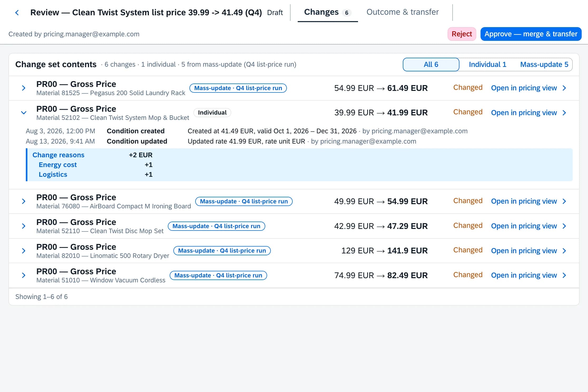Click the Draft status label
The width and height of the screenshot is (588, 392).
pos(275,13)
